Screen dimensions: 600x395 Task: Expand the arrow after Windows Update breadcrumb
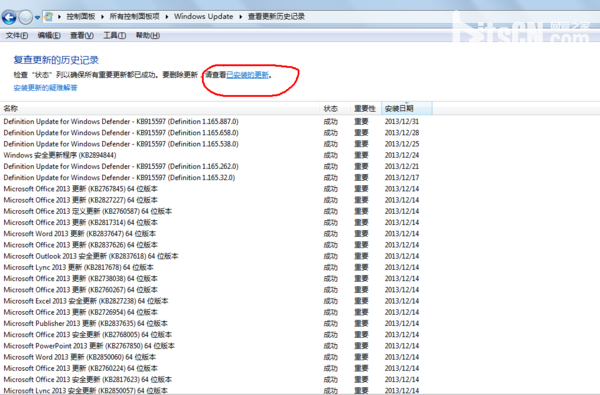coord(241,16)
